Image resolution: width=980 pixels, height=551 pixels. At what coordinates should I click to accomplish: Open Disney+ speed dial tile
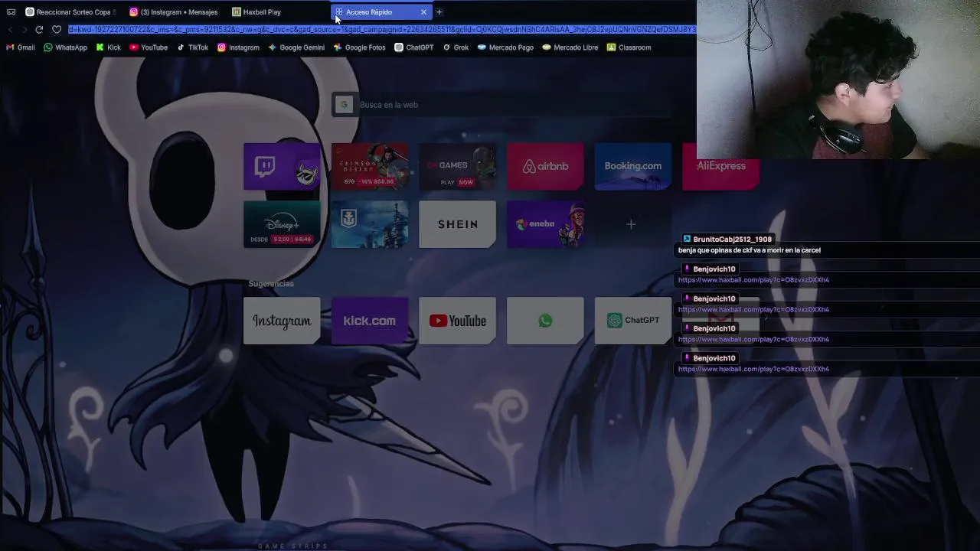click(282, 224)
